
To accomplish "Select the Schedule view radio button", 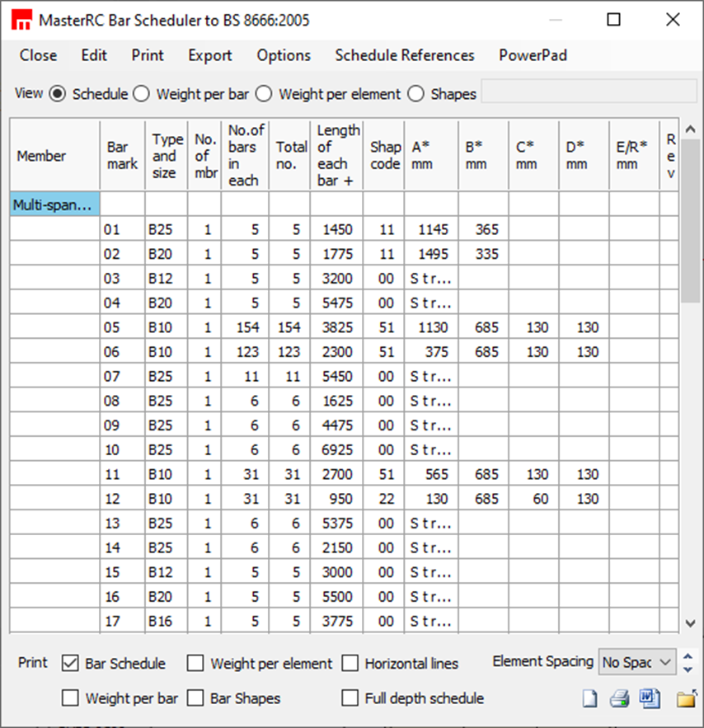I will pyautogui.click(x=58, y=94).
